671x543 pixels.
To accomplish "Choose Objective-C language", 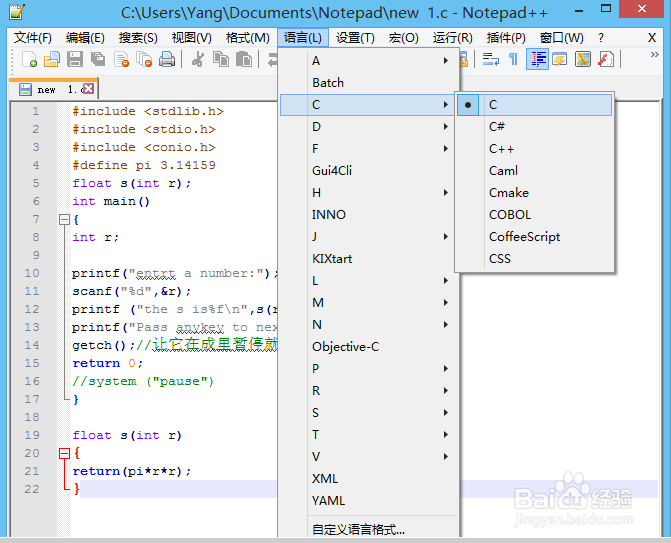I will click(x=368, y=347).
